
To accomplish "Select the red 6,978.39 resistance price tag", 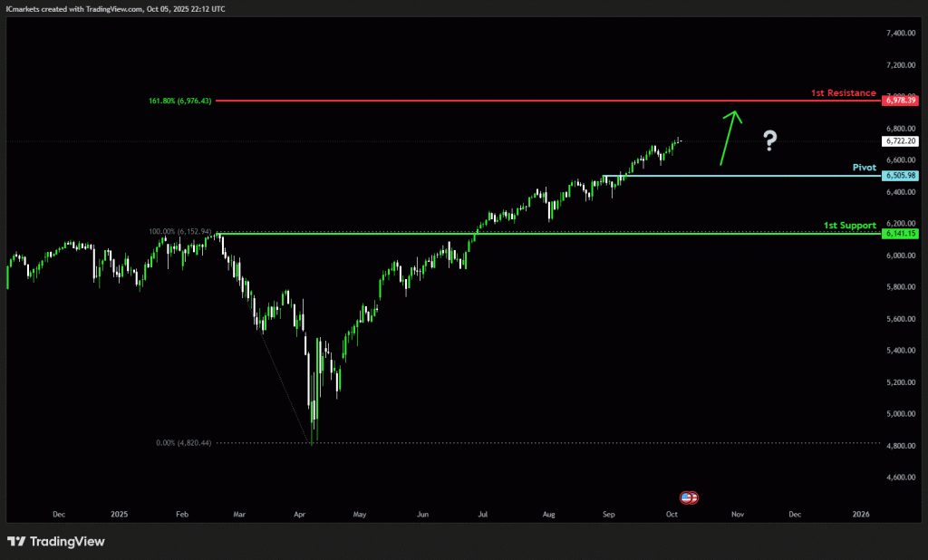I will point(899,101).
